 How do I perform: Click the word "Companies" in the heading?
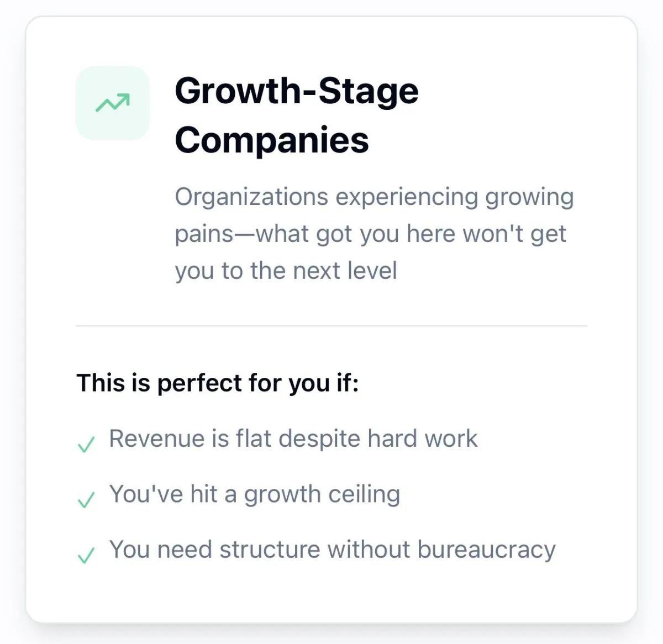[x=272, y=140]
